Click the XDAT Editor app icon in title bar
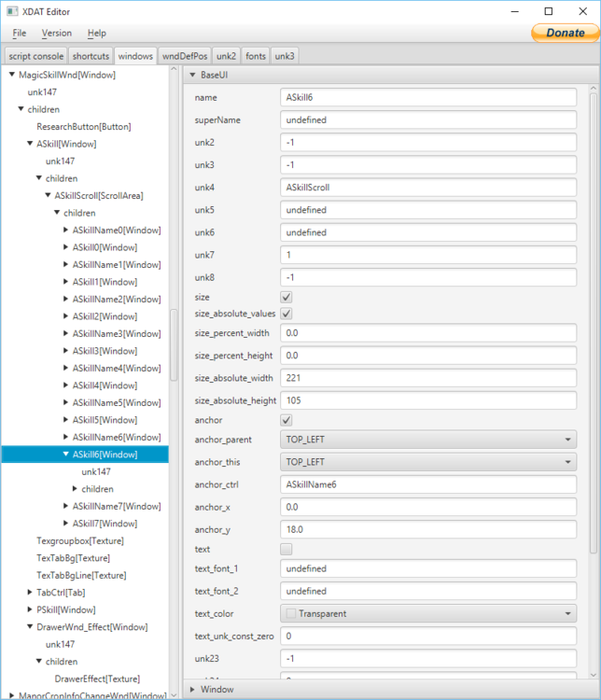The height and width of the screenshot is (700, 601). coord(11,11)
